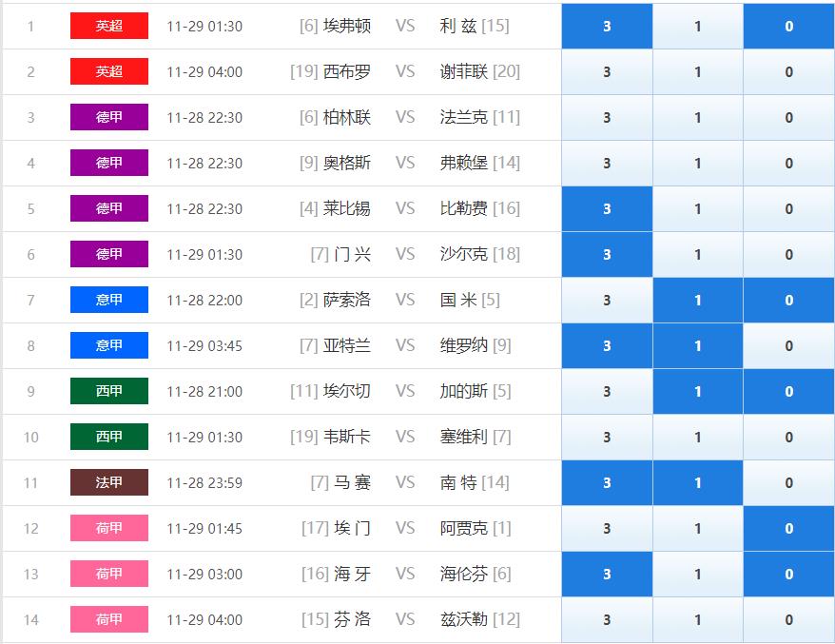The height and width of the screenshot is (644, 835).
Task: Click 西甲 tag for 埃尔切 match
Action: 109,392
